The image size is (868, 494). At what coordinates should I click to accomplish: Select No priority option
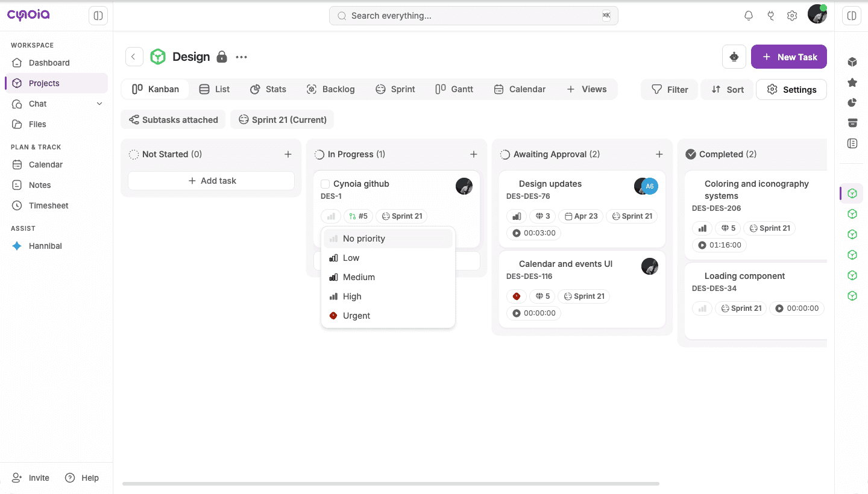pyautogui.click(x=388, y=239)
